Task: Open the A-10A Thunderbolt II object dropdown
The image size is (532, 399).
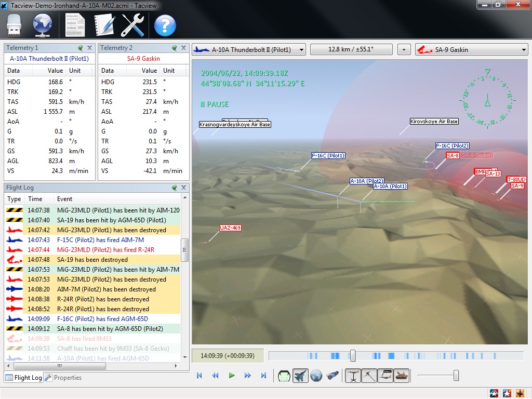Action: (x=248, y=50)
